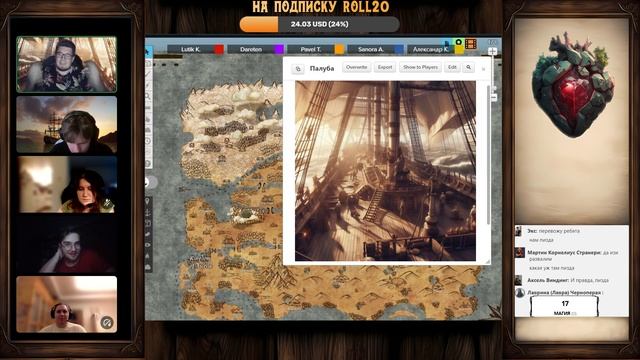Screen dimensions: 640x360
Task: Click second webcam with ship sunset background
Action: pos(67,124)
